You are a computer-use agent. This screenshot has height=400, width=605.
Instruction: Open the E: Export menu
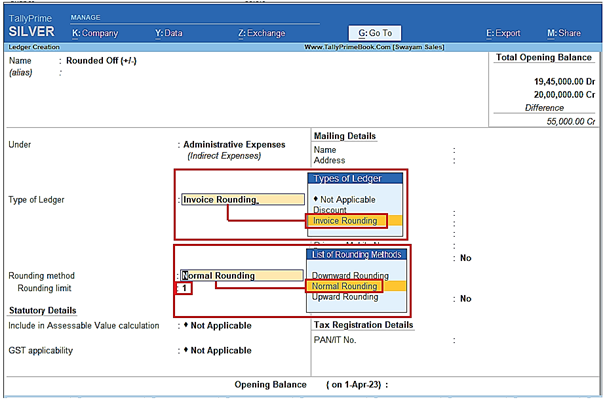(x=503, y=33)
